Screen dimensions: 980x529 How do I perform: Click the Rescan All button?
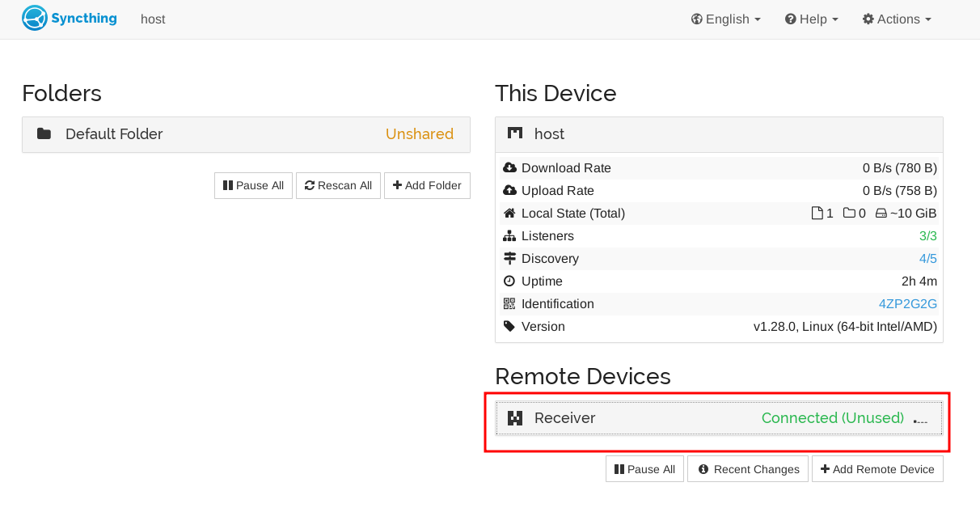[x=338, y=185]
